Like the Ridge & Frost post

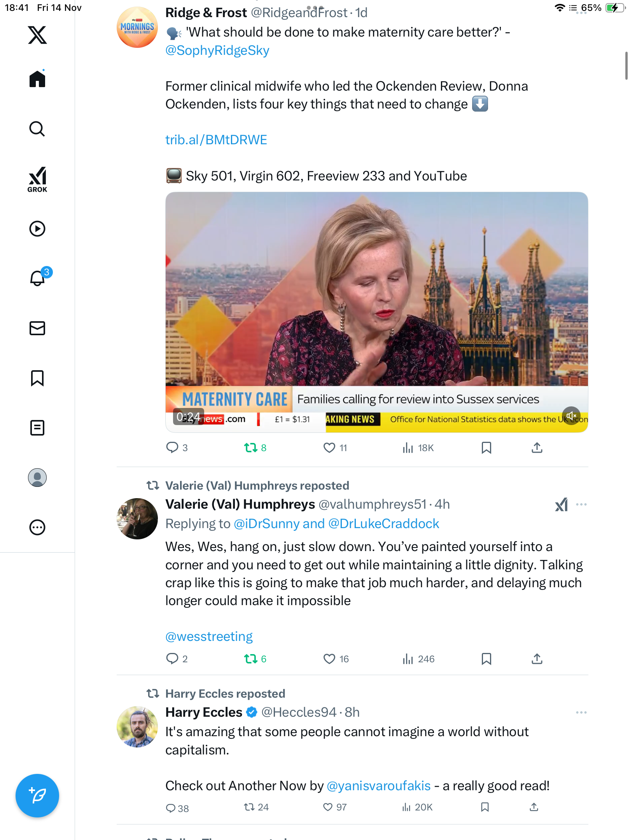(329, 448)
